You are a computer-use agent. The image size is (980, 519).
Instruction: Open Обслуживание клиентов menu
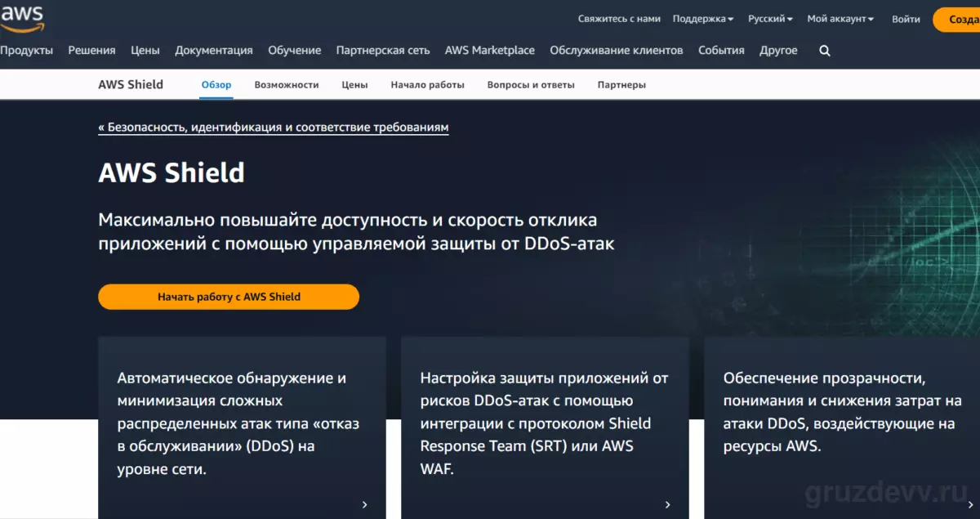(x=617, y=51)
